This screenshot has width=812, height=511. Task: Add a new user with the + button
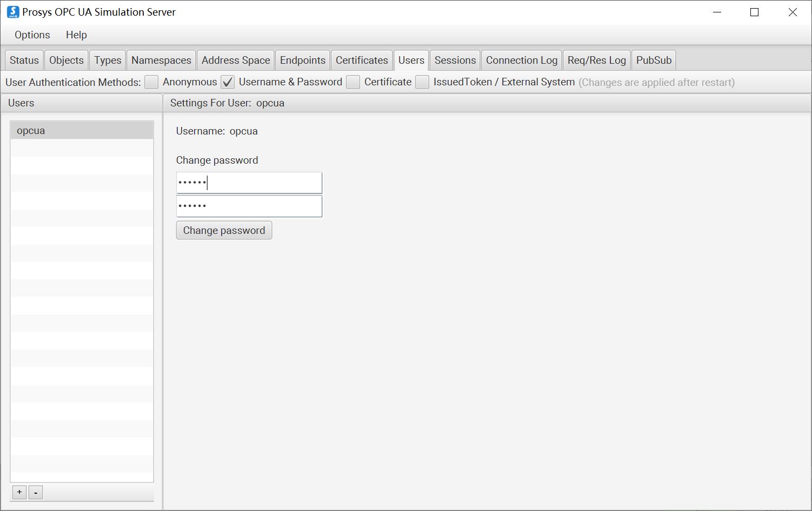click(x=19, y=492)
